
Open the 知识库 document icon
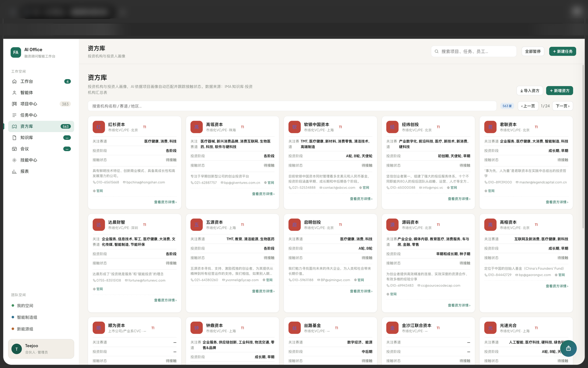(x=14, y=138)
